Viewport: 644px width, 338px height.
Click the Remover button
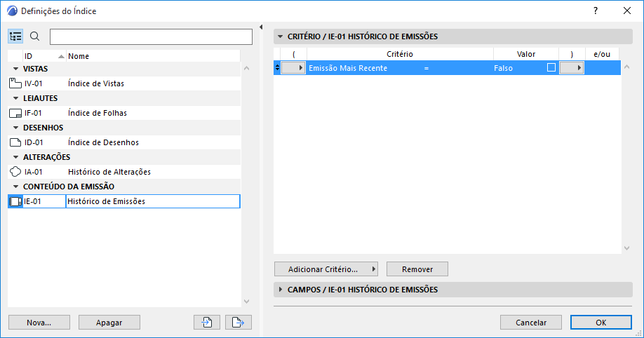(417, 269)
